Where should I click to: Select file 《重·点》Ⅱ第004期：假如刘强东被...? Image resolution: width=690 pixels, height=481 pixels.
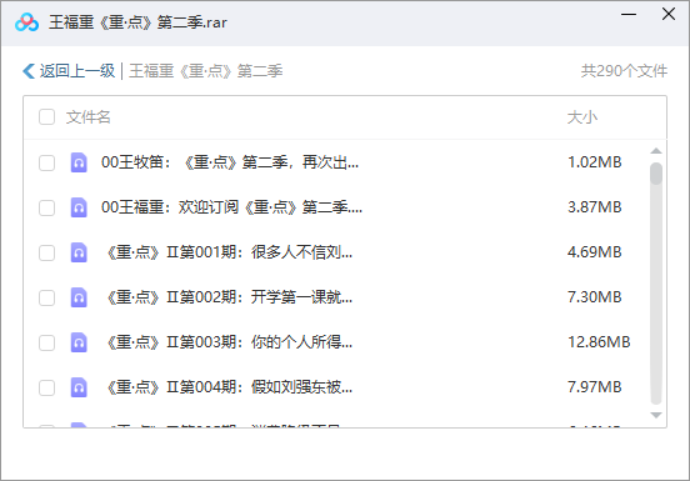pyautogui.click(x=228, y=388)
